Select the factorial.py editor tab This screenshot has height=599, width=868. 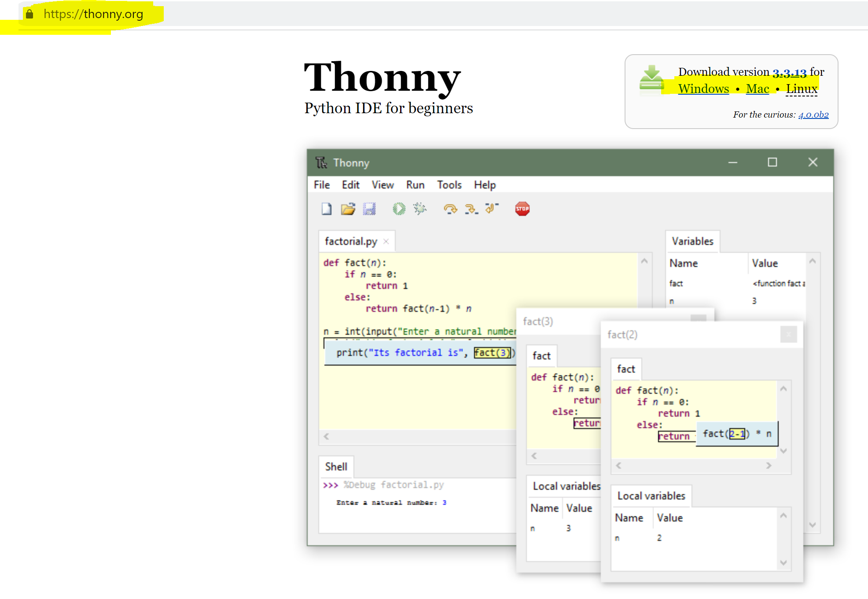pyautogui.click(x=351, y=241)
